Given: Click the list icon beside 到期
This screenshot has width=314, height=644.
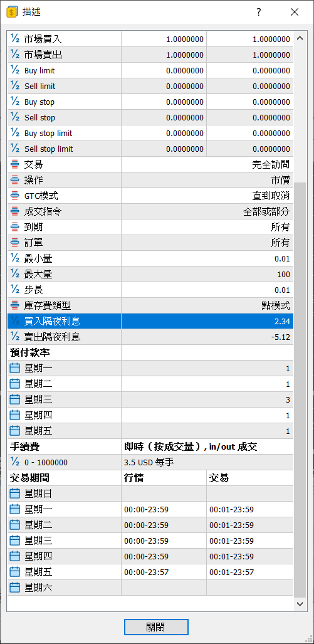Looking at the screenshot, I should pyautogui.click(x=15, y=227).
